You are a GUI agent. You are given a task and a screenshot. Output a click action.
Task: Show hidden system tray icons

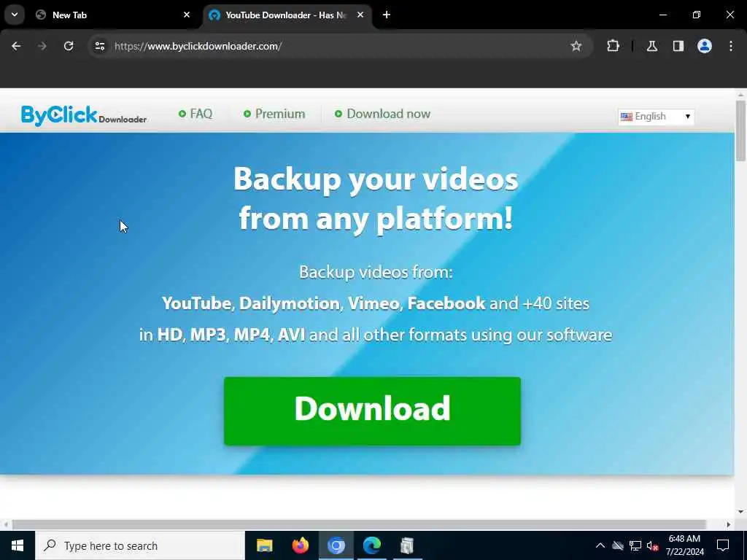click(600, 545)
